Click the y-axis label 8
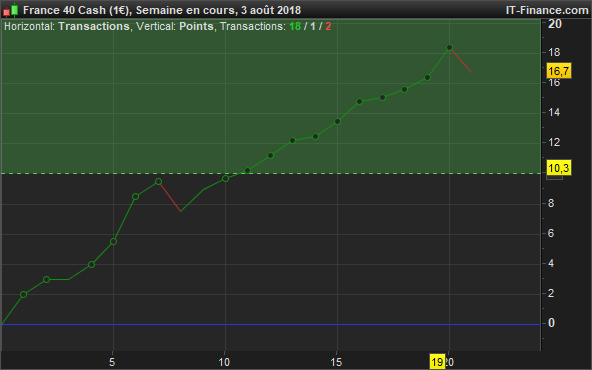 click(x=551, y=203)
